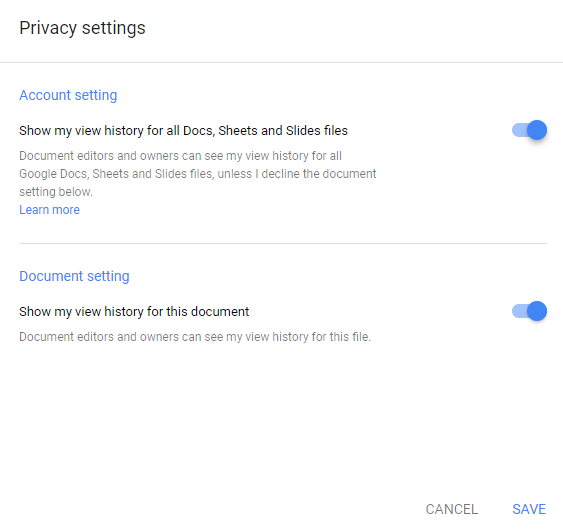This screenshot has width=563, height=532.
Task: Click the label for all Docs, Sheets and Slides files
Action: [183, 131]
